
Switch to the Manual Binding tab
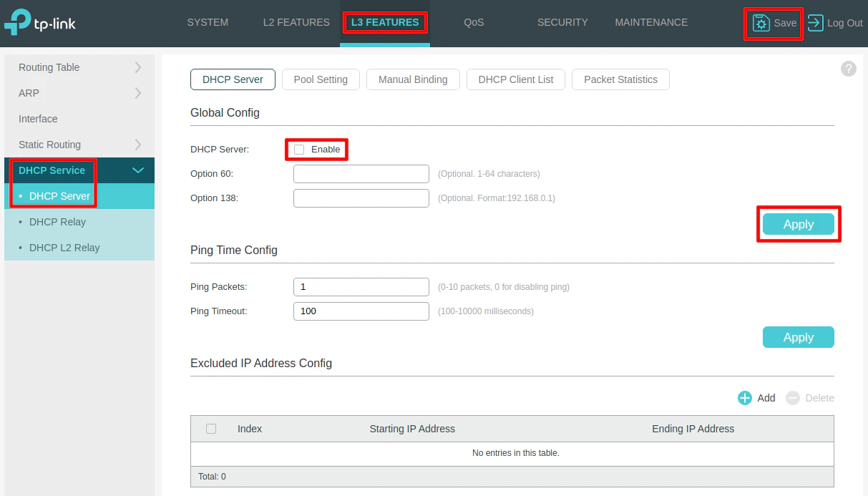[413, 79]
